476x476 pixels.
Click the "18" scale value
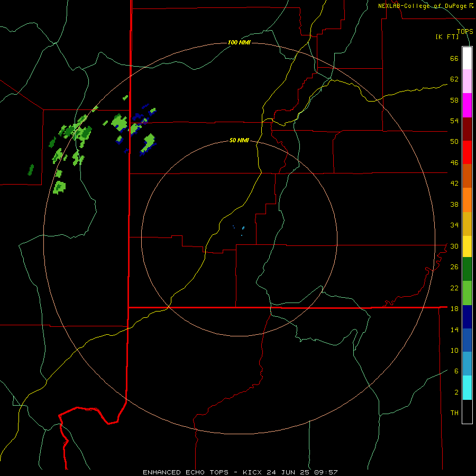pos(454,309)
